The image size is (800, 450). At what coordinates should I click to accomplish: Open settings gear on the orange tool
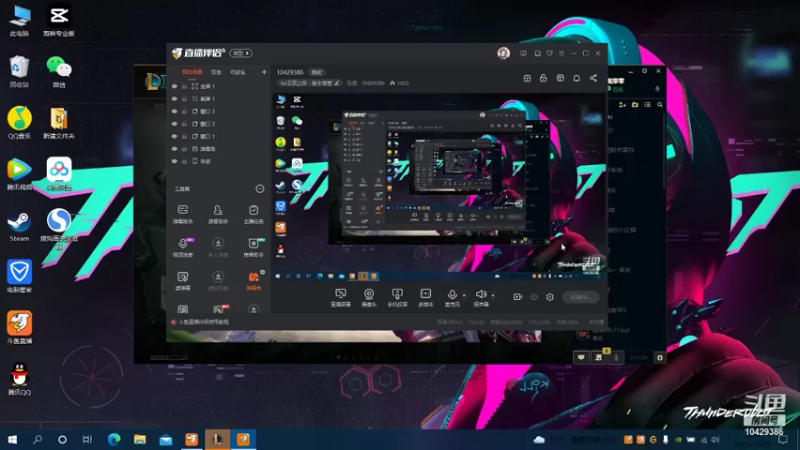[x=262, y=272]
